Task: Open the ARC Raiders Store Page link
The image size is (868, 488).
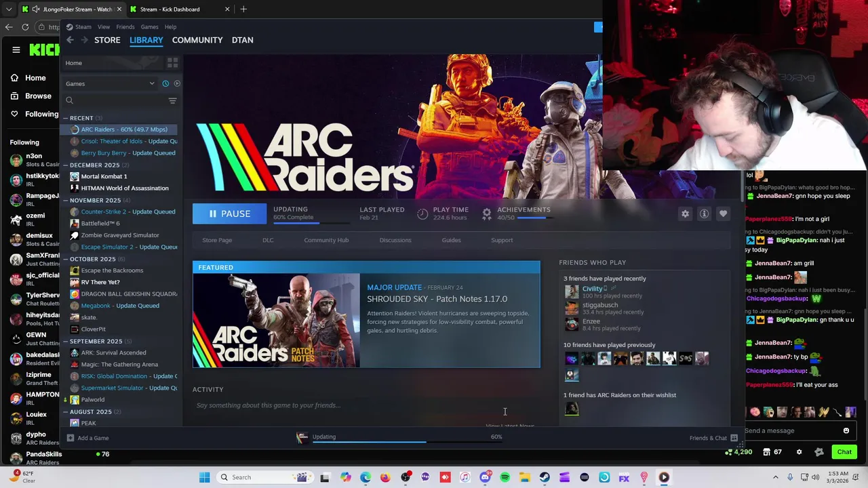Action: click(217, 240)
